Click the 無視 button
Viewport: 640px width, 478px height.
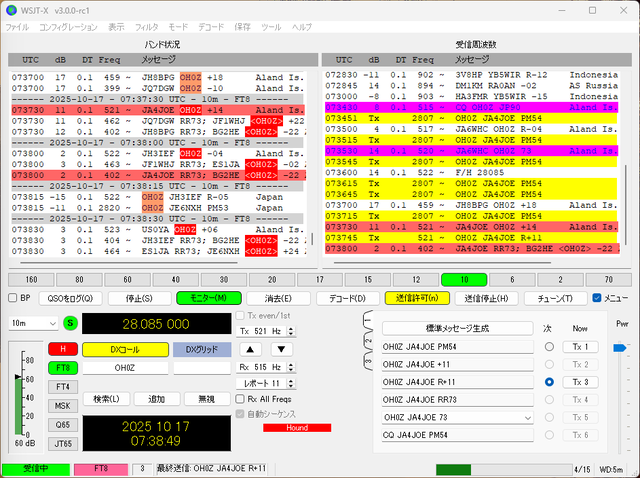pyautogui.click(x=207, y=399)
